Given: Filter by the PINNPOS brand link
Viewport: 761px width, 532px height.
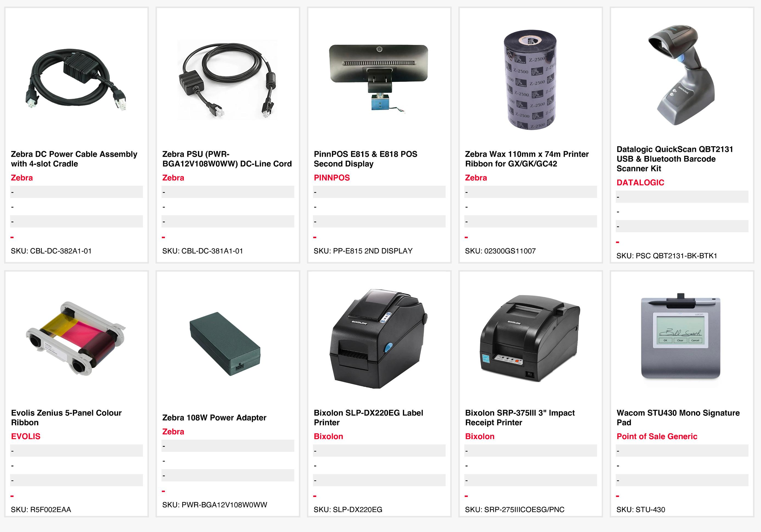Looking at the screenshot, I should coord(332,177).
